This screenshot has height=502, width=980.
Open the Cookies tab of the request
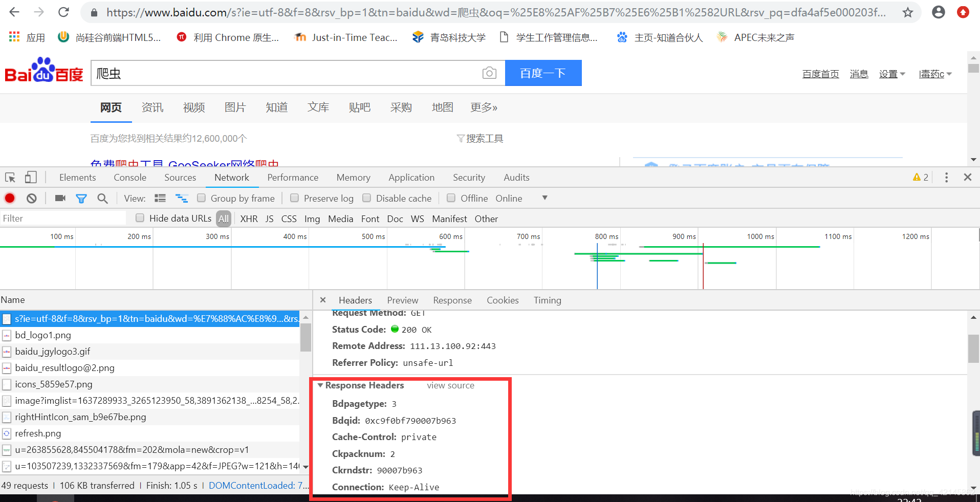tap(503, 300)
